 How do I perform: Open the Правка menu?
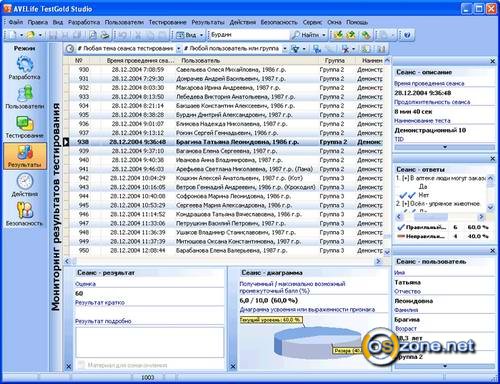click(x=38, y=22)
